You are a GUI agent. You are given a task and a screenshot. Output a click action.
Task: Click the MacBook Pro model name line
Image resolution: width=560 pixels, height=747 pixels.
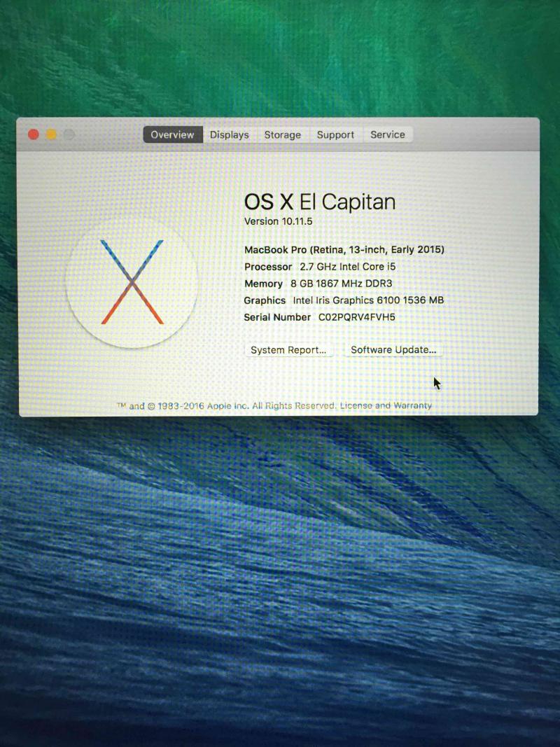(x=344, y=249)
